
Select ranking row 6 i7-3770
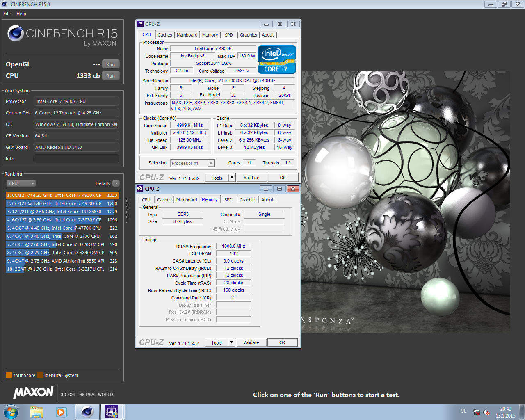pos(62,236)
